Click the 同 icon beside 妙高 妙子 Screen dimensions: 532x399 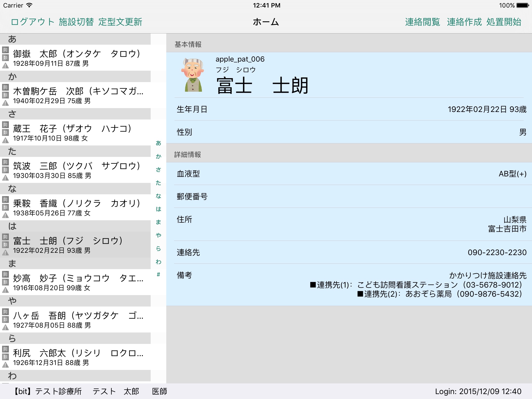[5, 274]
